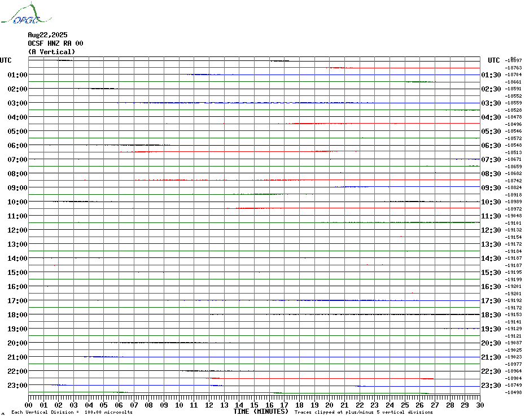Click the DC offset value -19132
The image size is (525, 420).
[x=513, y=230]
